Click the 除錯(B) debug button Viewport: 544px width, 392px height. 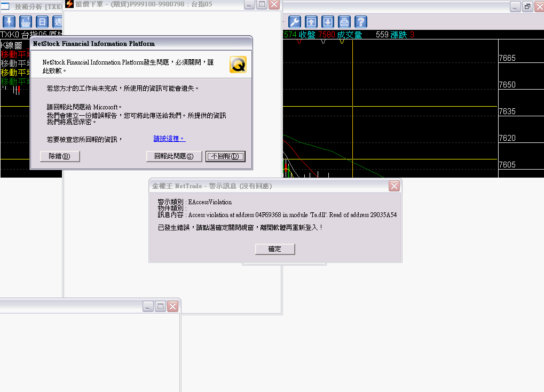click(60, 156)
